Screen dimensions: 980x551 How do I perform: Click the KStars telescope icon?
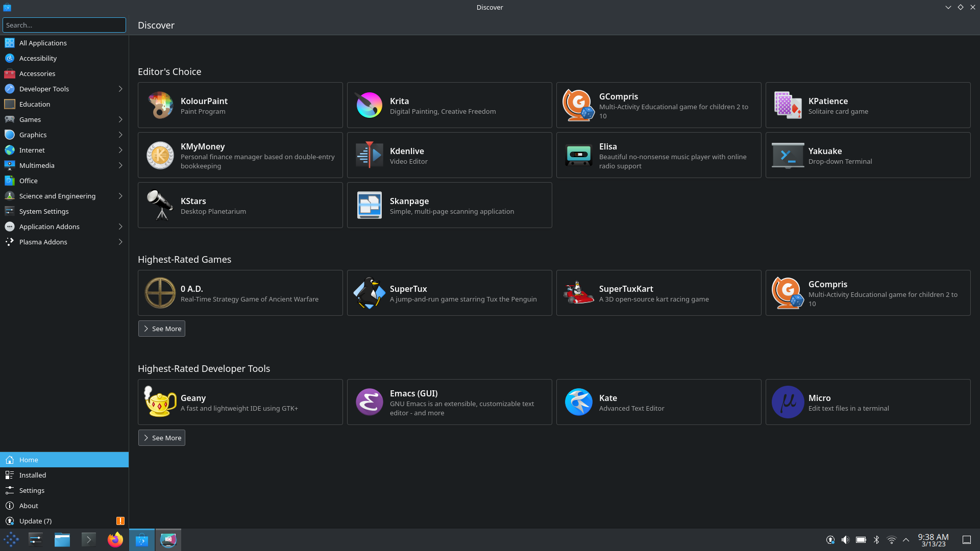[160, 205]
